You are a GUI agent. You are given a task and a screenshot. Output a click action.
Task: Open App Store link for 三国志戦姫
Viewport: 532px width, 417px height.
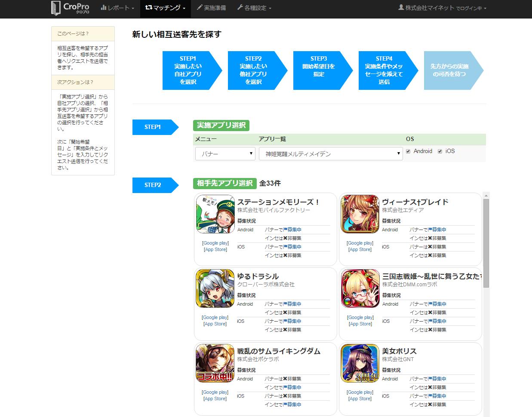click(360, 324)
